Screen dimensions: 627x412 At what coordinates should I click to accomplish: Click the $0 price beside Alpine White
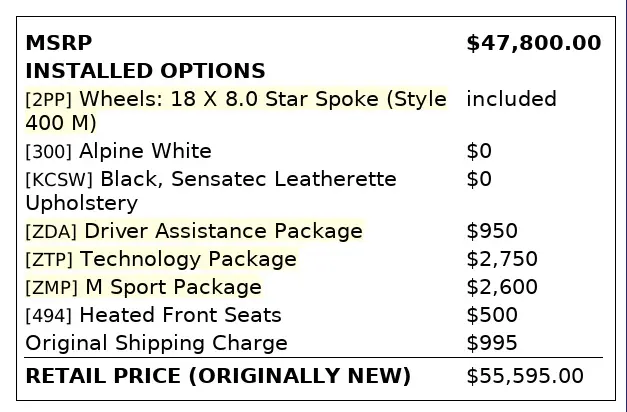pos(479,151)
